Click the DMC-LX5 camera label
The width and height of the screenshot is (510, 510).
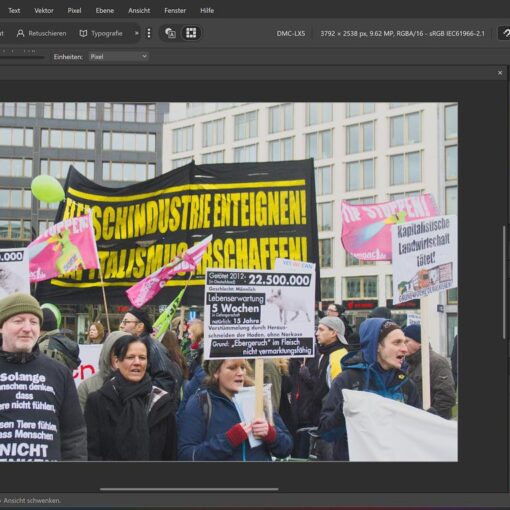click(291, 34)
